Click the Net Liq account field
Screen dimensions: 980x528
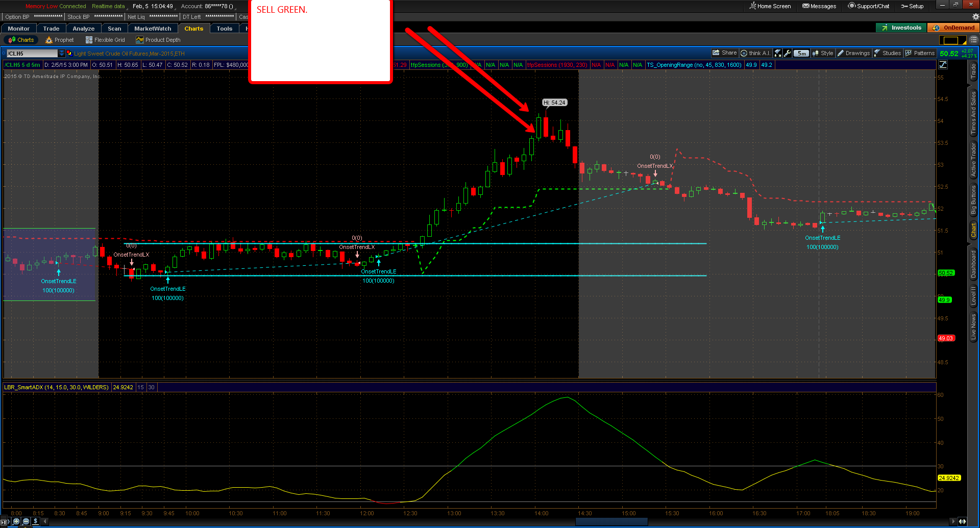pos(152,17)
